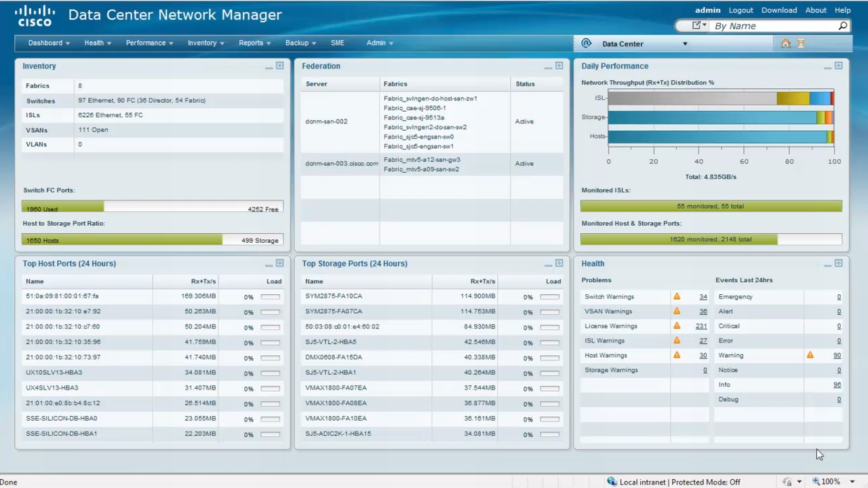Click the magnifier search icon
This screenshot has width=868, height=488.
(843, 26)
